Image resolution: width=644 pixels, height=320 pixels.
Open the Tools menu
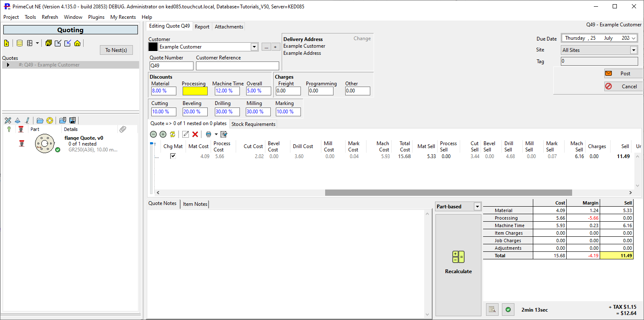pyautogui.click(x=30, y=17)
